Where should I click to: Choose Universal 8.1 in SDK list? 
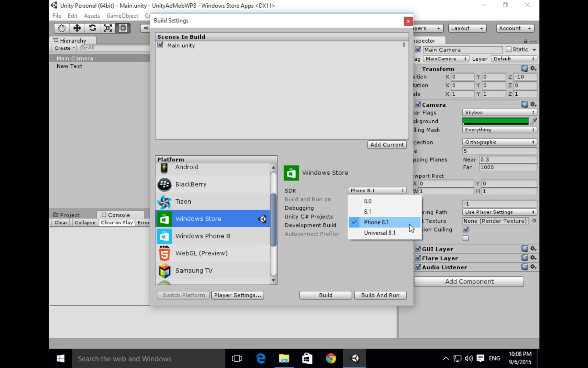(x=384, y=233)
